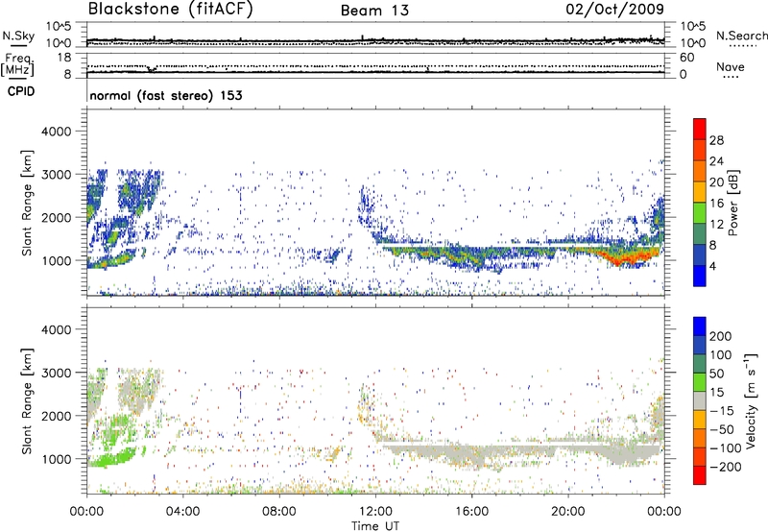Click 'normal (fast stereo) 153' text

click(166, 95)
